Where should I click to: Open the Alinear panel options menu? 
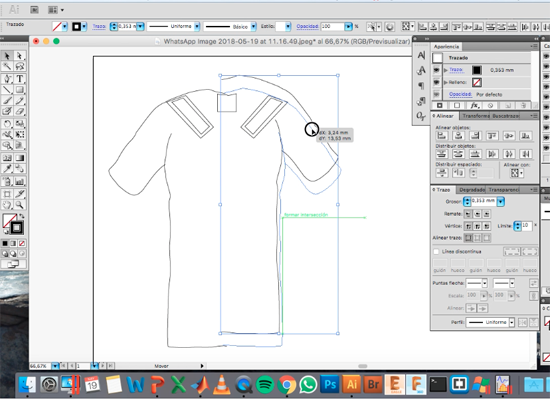pos(534,116)
